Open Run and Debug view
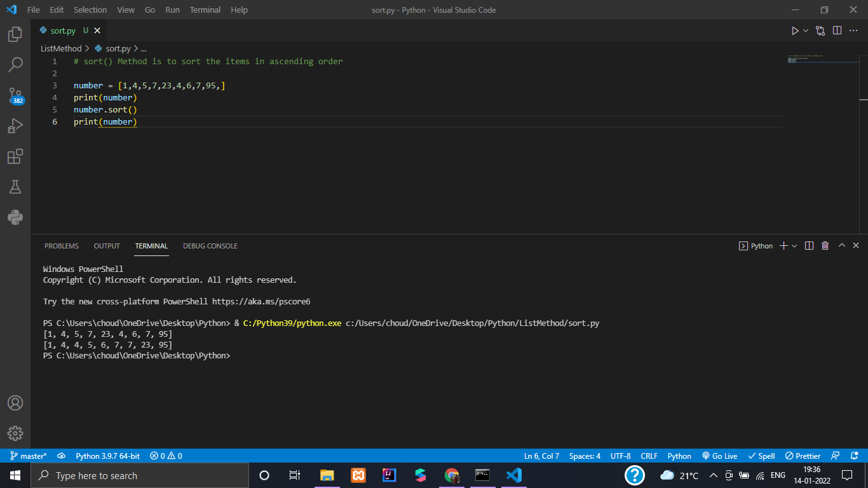This screenshot has width=868, height=488. (15, 126)
